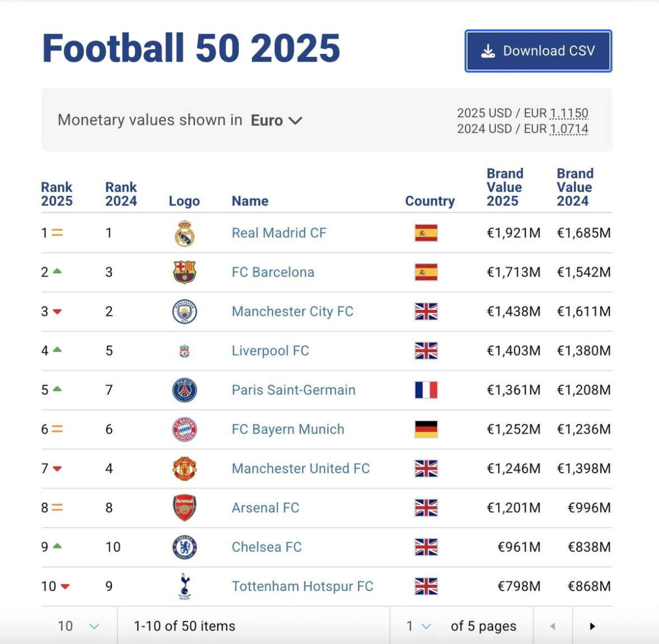Click Germany flag in the Bayern row
The width and height of the screenshot is (659, 644).
tap(426, 430)
